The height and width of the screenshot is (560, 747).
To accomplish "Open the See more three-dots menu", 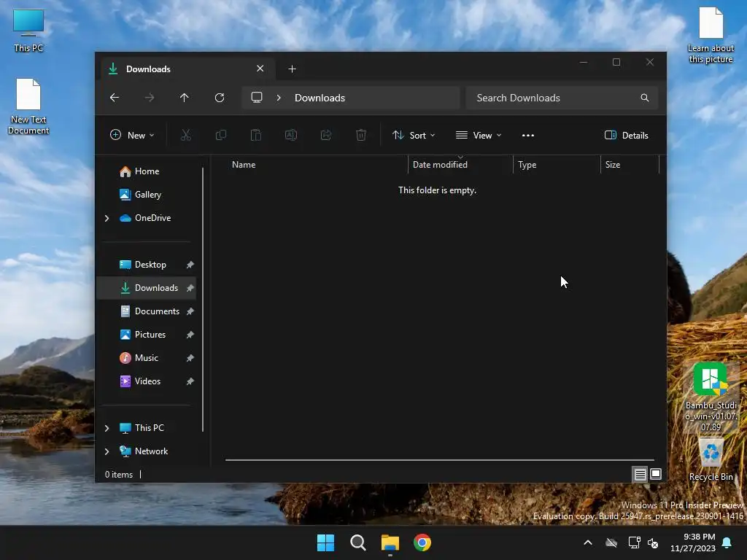I will click(x=528, y=135).
